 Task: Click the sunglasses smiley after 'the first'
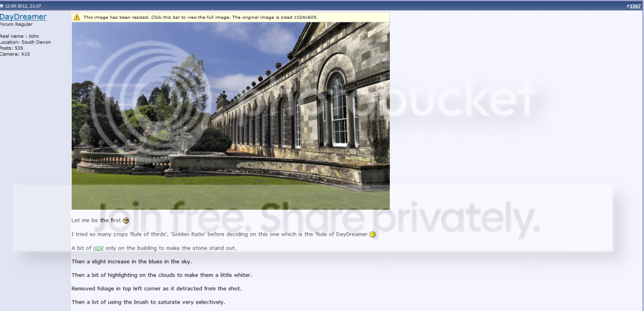point(126,221)
